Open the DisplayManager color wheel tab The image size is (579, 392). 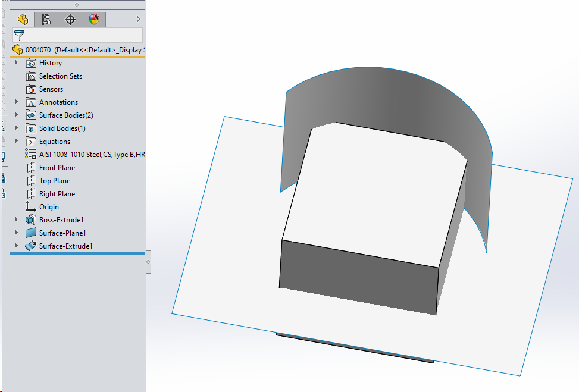coord(94,20)
